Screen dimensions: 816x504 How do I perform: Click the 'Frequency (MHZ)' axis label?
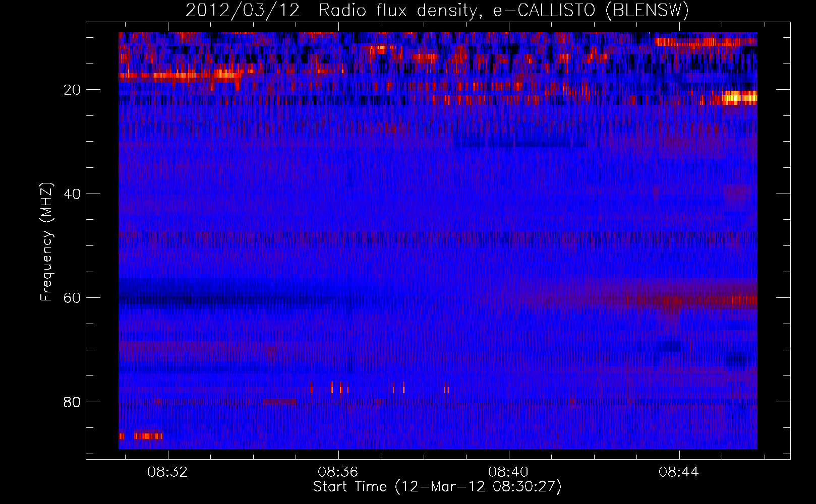[46, 241]
